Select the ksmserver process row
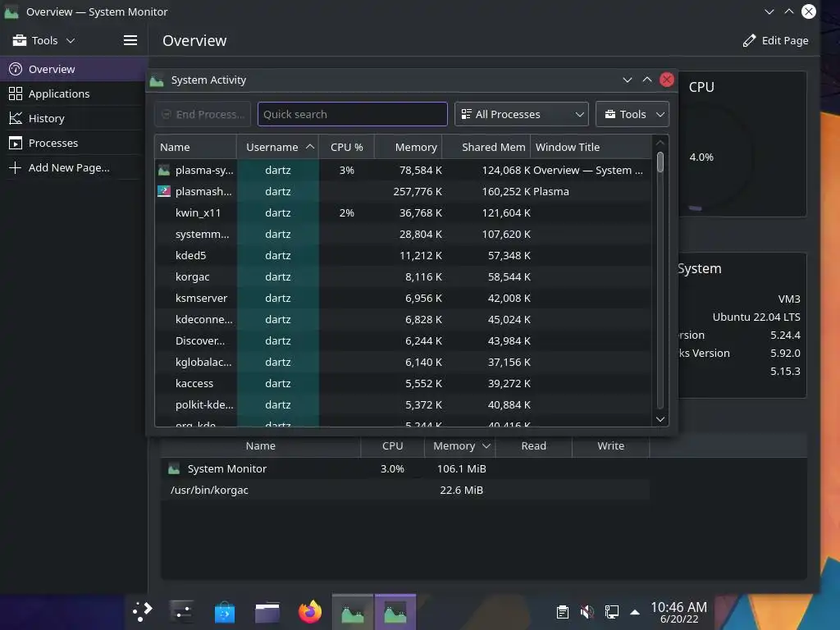This screenshot has width=840, height=630. (x=404, y=298)
